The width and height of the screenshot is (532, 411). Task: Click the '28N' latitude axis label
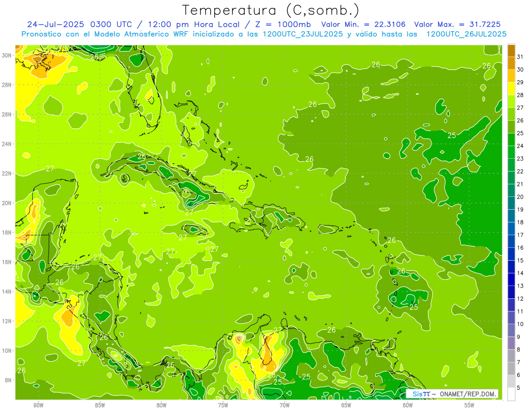(x=7, y=85)
